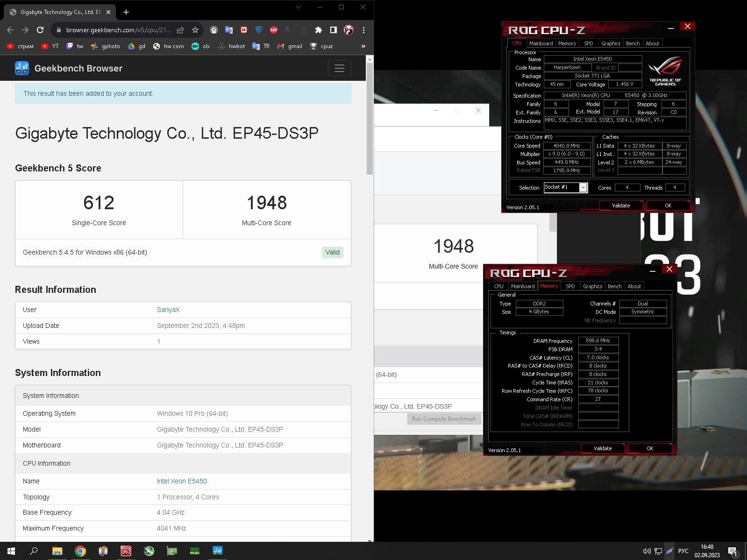Open the 16:48 clock and calendar
Viewport: 747px width, 560px height.
pyautogui.click(x=707, y=551)
